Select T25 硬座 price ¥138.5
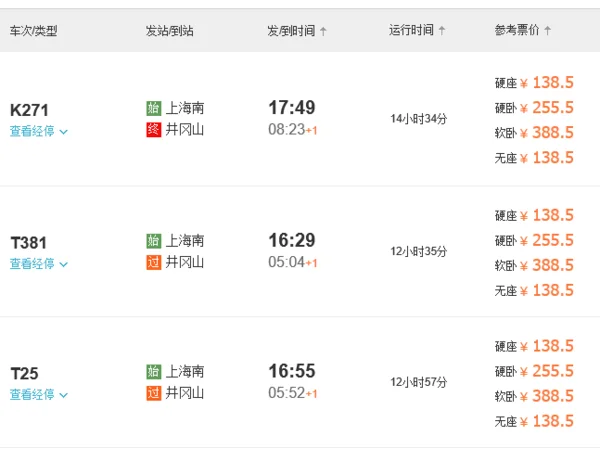This screenshot has height=461, width=600. 547,346
